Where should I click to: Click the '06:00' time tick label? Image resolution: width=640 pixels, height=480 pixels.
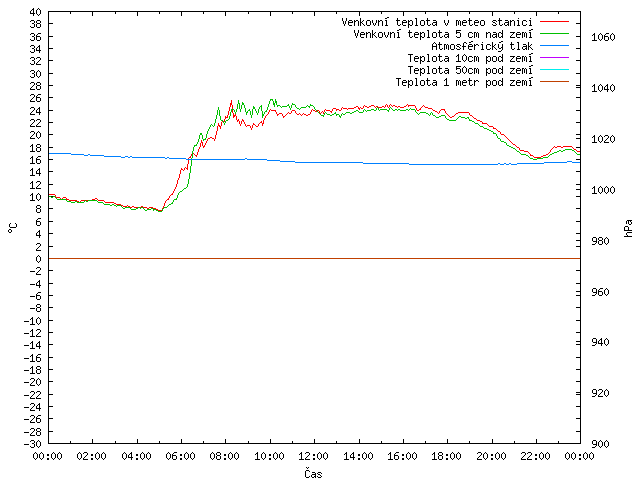click(180, 456)
